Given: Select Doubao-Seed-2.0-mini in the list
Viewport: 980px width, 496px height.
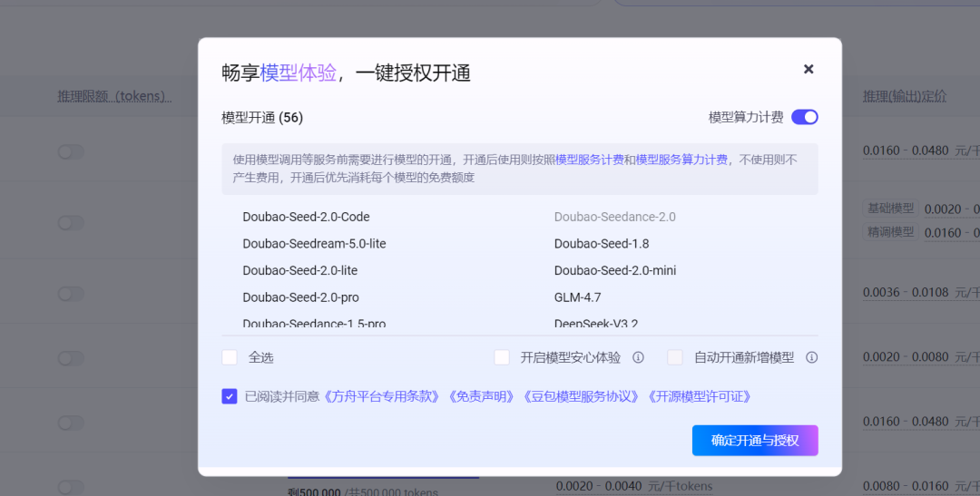Looking at the screenshot, I should point(614,270).
